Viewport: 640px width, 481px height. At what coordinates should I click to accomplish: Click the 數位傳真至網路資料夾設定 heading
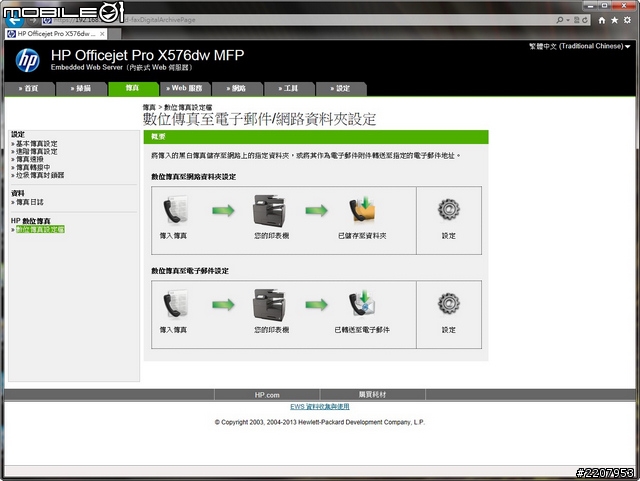coord(193,177)
